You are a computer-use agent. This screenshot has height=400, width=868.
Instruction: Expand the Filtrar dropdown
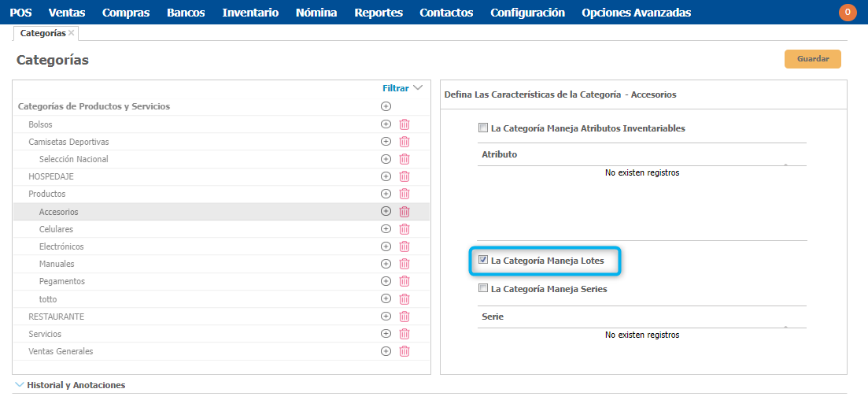pyautogui.click(x=402, y=88)
